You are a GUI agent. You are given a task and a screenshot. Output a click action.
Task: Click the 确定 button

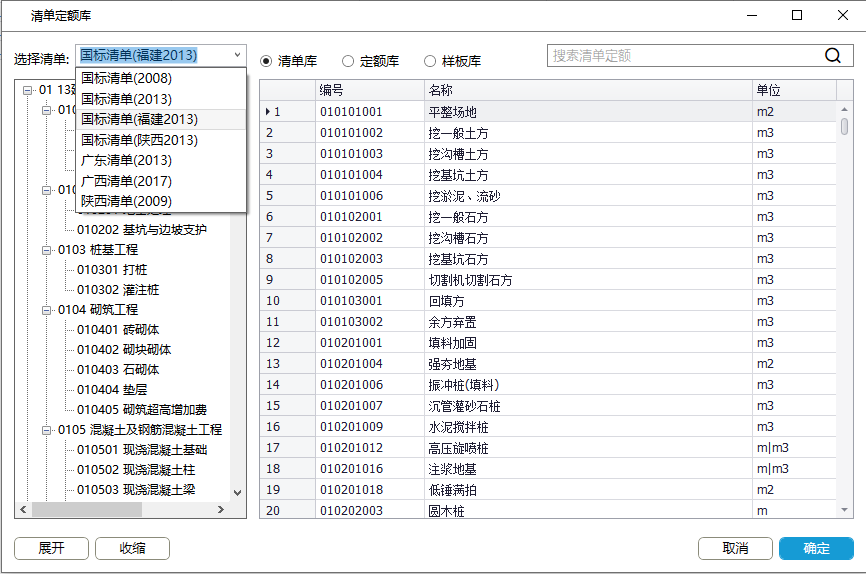(816, 549)
